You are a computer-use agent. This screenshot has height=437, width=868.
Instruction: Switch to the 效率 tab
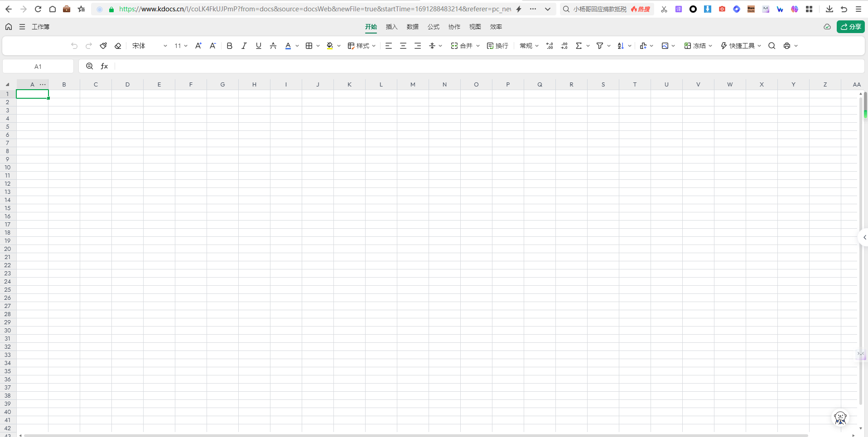[x=496, y=27]
